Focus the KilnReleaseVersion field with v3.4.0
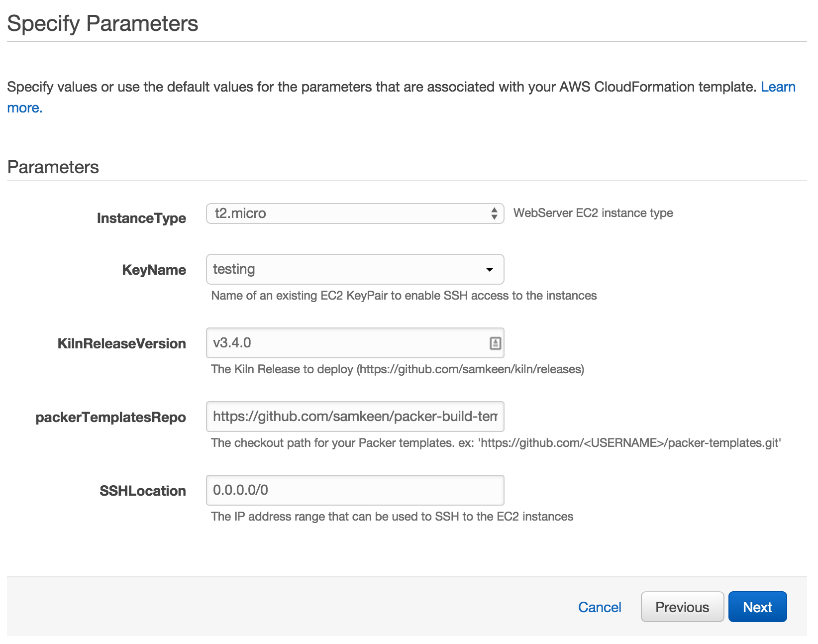The image size is (818, 644). click(x=355, y=343)
